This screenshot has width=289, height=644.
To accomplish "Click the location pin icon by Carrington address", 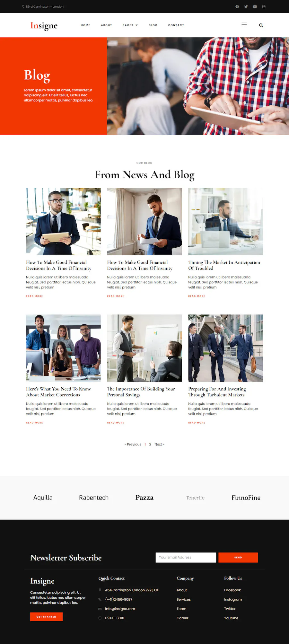I will coord(23,6).
